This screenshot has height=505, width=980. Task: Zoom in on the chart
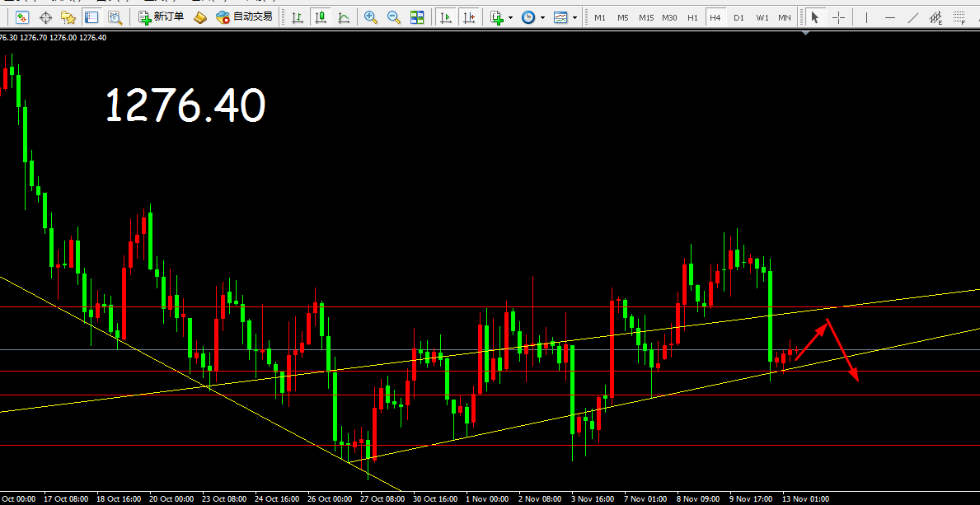pos(371,17)
